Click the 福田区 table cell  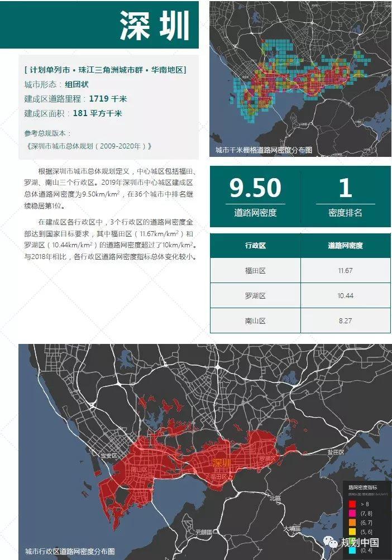(255, 271)
